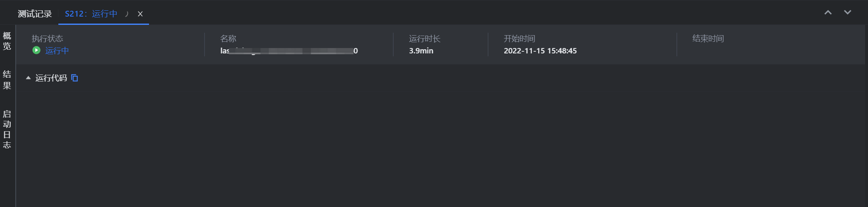Viewport: 868px width, 207px height.
Task: Click the blurred job name value
Action: (x=289, y=51)
